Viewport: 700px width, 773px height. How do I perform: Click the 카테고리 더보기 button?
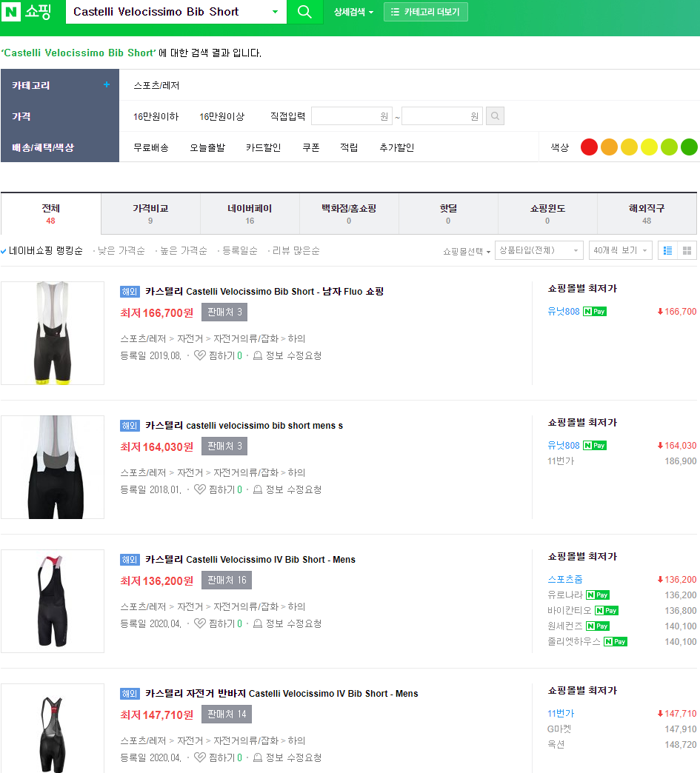pyautogui.click(x=426, y=12)
